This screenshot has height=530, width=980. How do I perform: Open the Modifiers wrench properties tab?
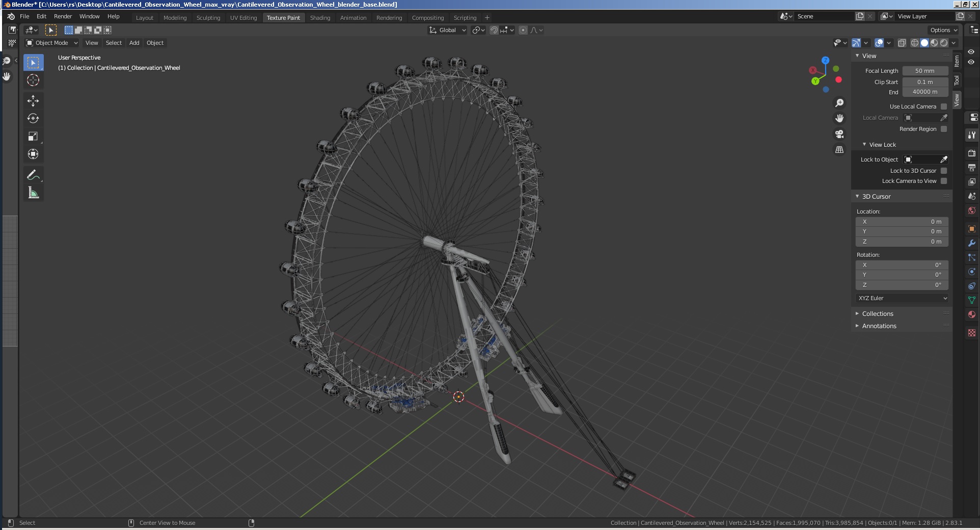(972, 243)
